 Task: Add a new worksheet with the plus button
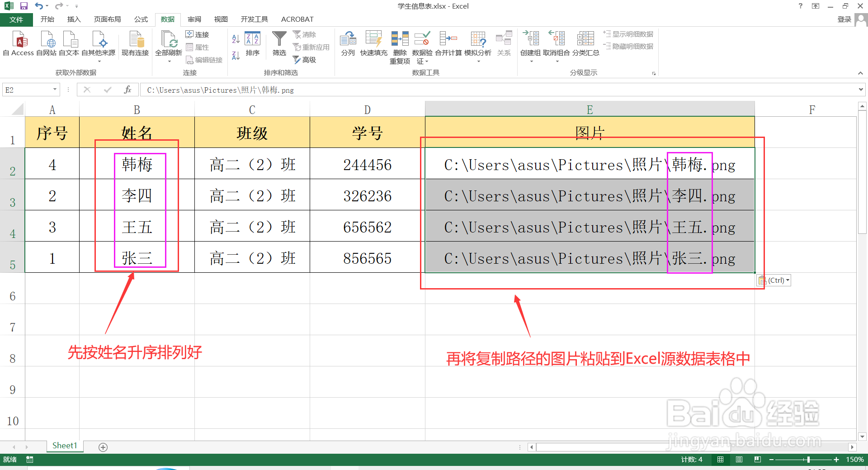103,447
